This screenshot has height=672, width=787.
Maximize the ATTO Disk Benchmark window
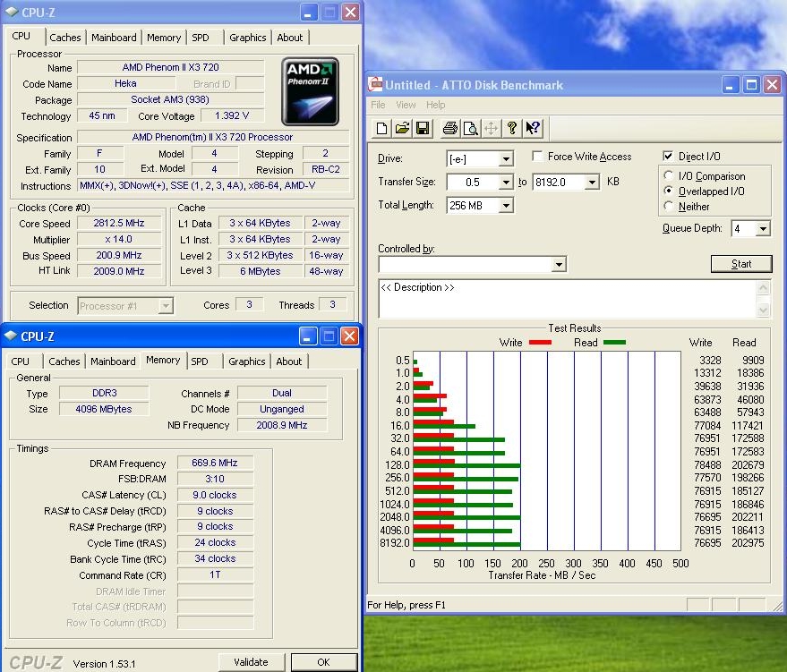click(751, 85)
